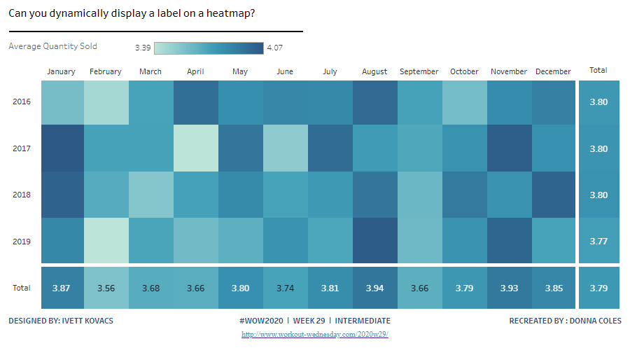Image resolution: width=644 pixels, height=355 pixels.
Task: Click the September column header
Action: pos(419,71)
